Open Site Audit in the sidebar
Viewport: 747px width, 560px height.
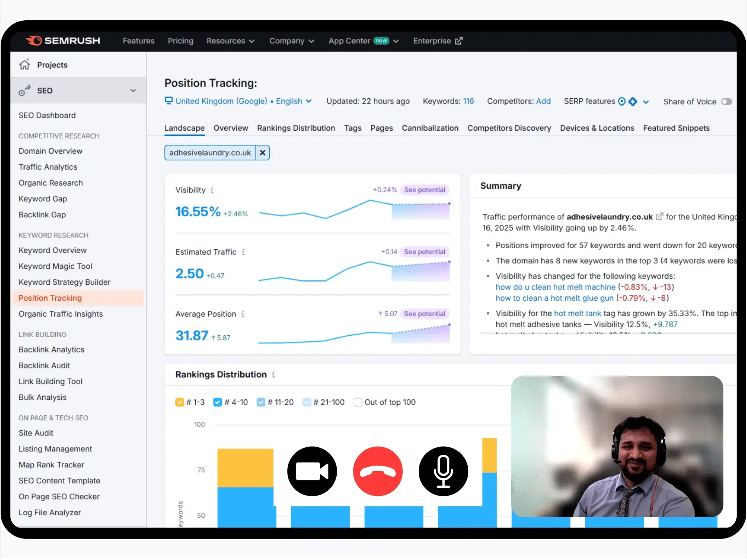click(35, 433)
